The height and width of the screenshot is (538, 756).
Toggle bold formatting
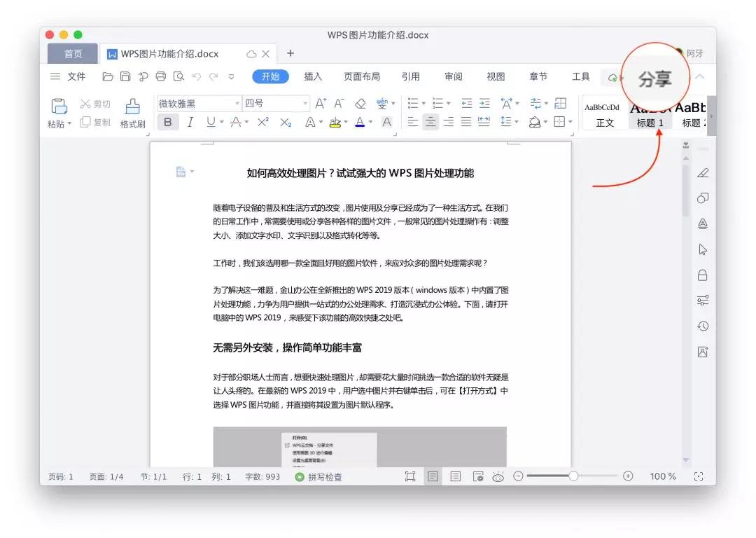tap(168, 122)
